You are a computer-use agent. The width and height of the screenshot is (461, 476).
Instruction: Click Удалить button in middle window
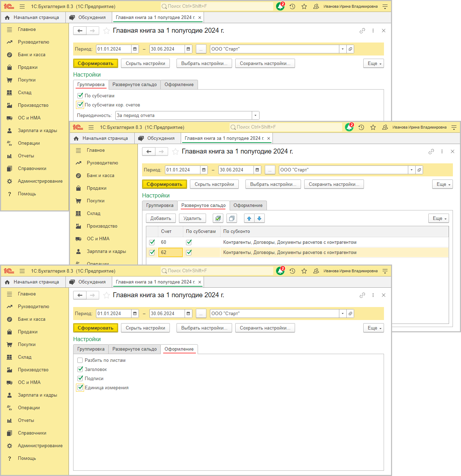click(192, 219)
